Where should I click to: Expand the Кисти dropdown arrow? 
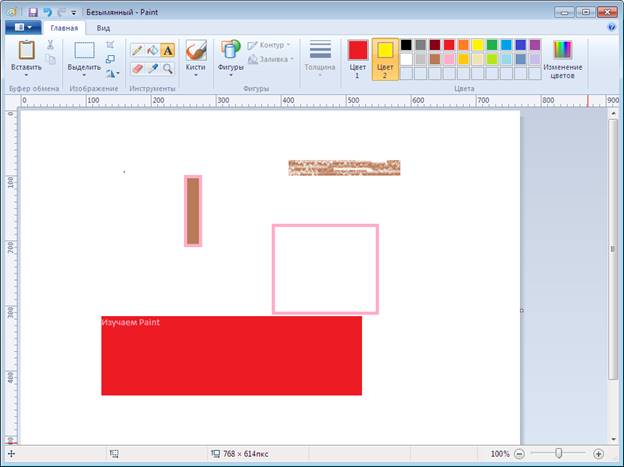[196, 75]
